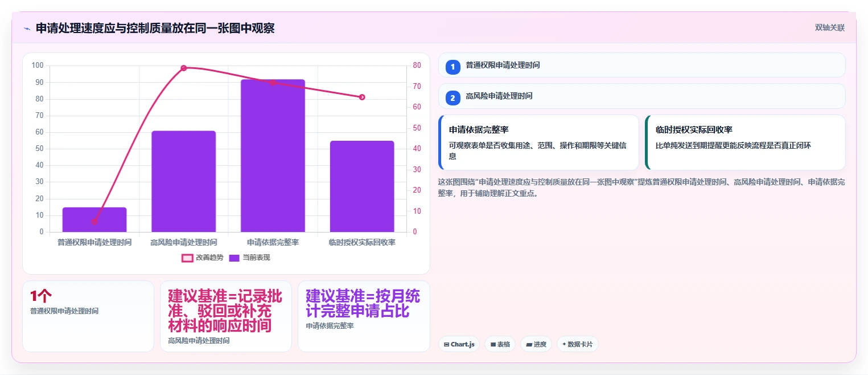Click the trend line point above 临时授权实际回收率

pos(362,97)
